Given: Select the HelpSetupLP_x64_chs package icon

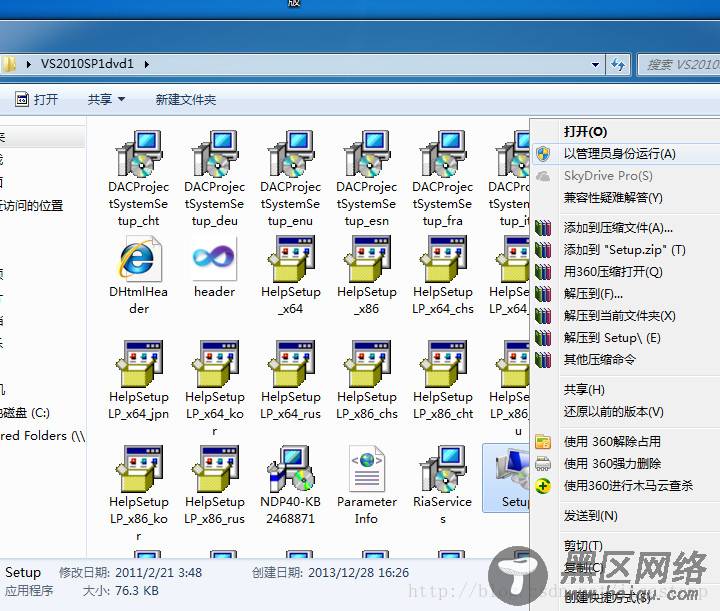Looking at the screenshot, I should (x=443, y=259).
